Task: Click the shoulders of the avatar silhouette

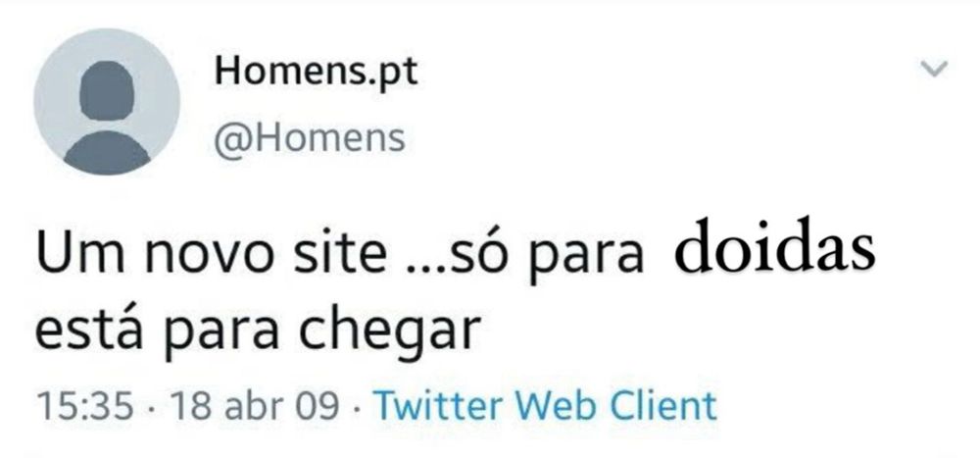Action: 107,152
